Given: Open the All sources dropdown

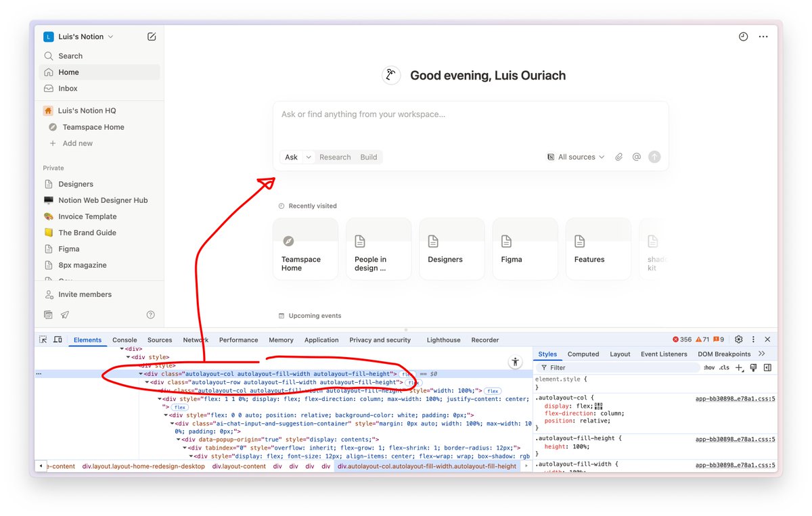Looking at the screenshot, I should [x=576, y=157].
